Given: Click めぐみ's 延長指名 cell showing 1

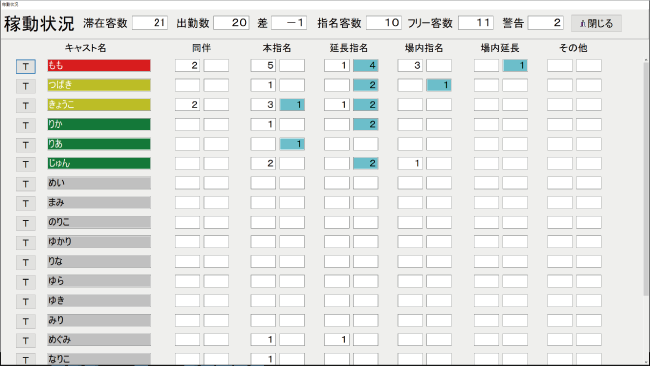Looking at the screenshot, I should (337, 339).
